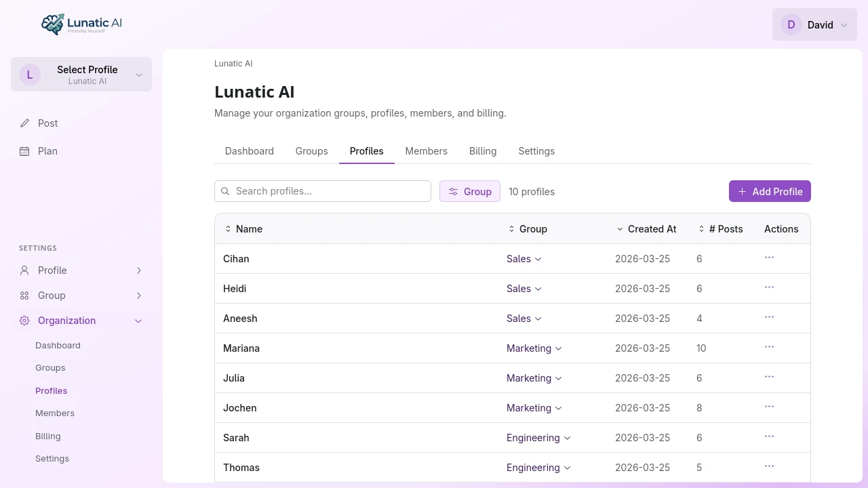The width and height of the screenshot is (868, 488).
Task: Click the pencil icon beside Post
Action: [24, 123]
